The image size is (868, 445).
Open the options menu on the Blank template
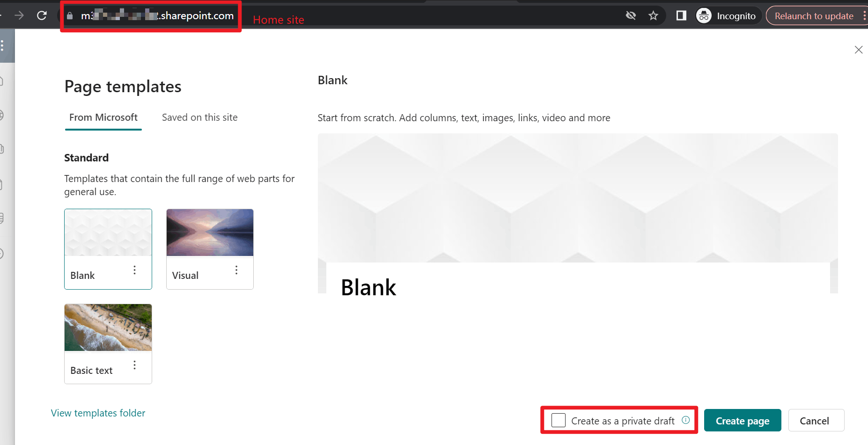(x=134, y=270)
